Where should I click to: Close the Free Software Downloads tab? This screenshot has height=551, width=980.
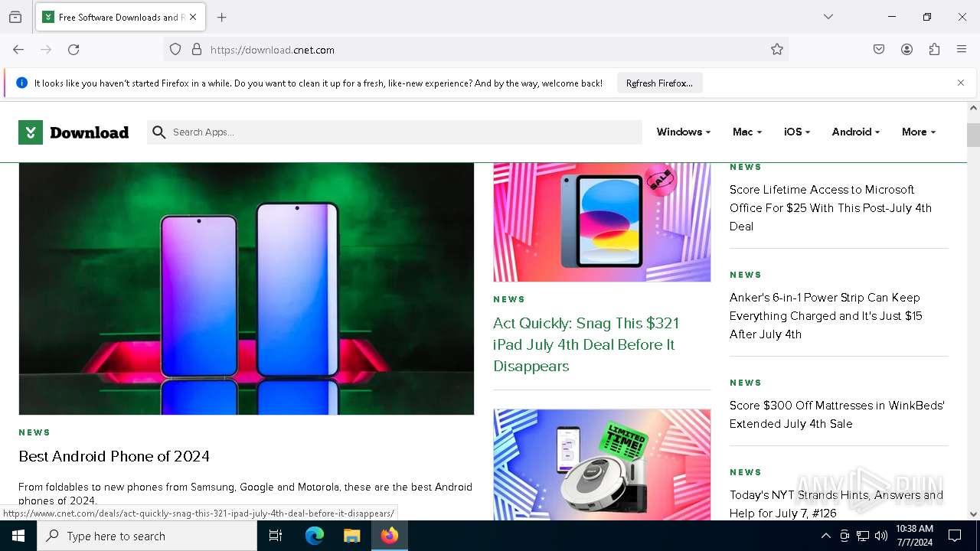(193, 17)
